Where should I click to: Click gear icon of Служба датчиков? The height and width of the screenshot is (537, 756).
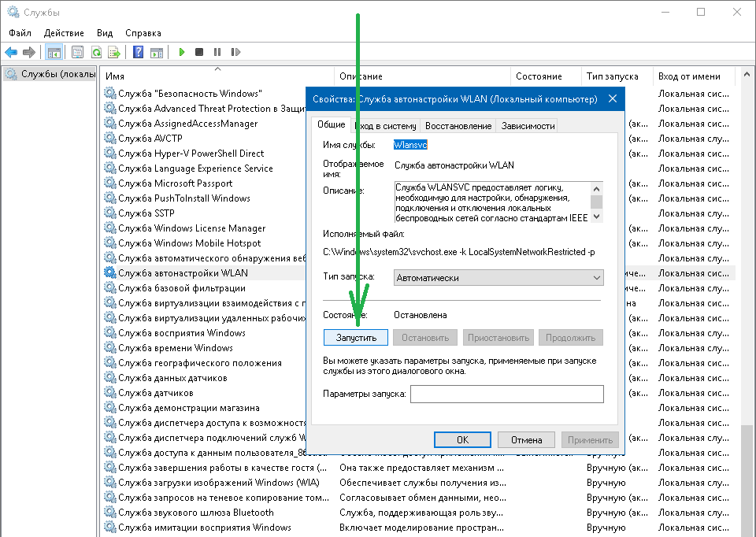tap(110, 392)
